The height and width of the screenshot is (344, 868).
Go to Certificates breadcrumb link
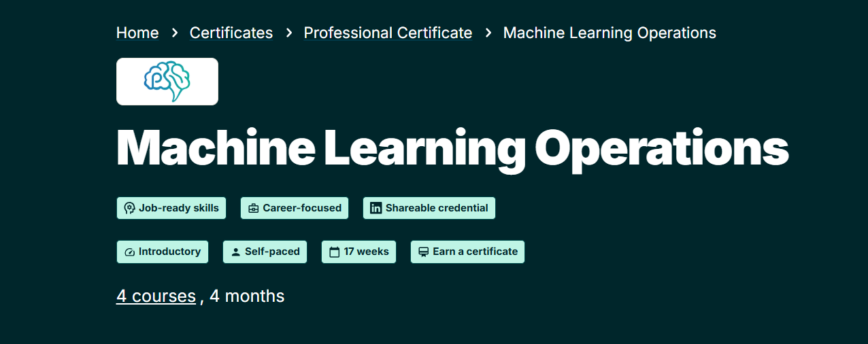pos(231,33)
